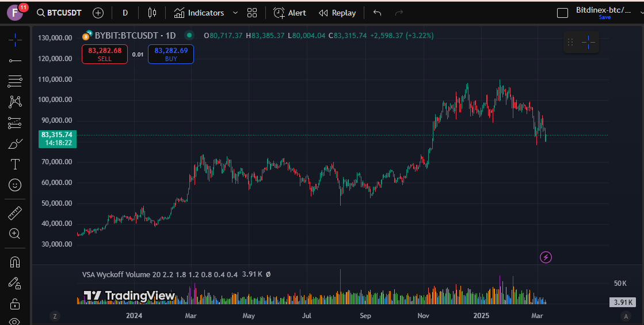This screenshot has width=644, height=325.
Task: Click the SELL 83,282.68 button
Action: click(105, 54)
